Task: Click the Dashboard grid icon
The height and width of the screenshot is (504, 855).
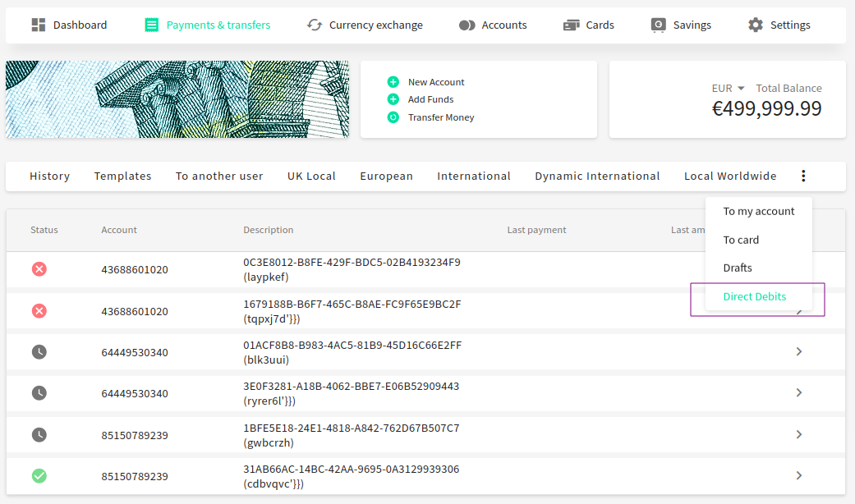Action: coord(39,25)
